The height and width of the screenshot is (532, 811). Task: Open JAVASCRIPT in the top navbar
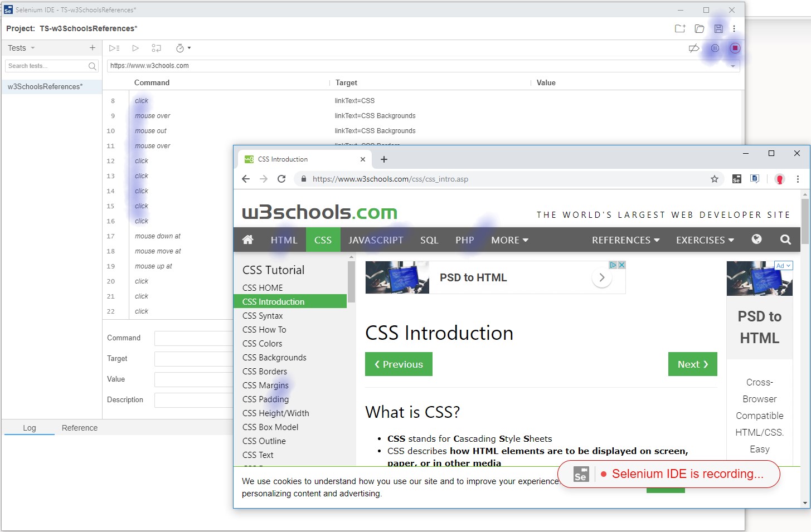click(376, 240)
